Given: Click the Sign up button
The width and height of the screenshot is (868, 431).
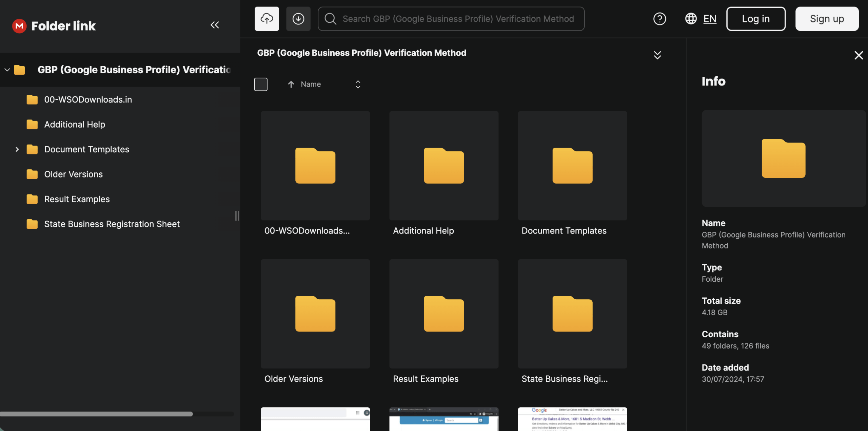Looking at the screenshot, I should pyautogui.click(x=827, y=19).
